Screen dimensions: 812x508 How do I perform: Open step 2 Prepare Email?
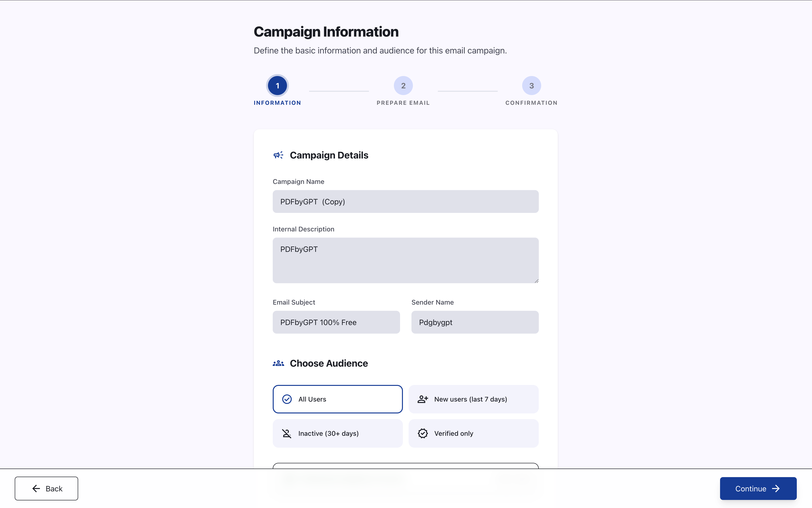pyautogui.click(x=403, y=86)
